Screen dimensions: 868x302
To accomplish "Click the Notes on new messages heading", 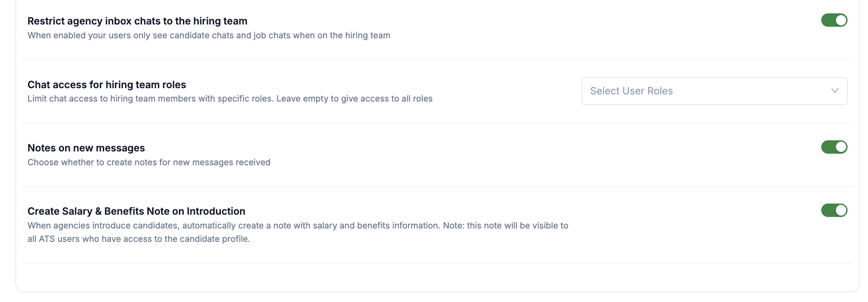I will point(86,148).
